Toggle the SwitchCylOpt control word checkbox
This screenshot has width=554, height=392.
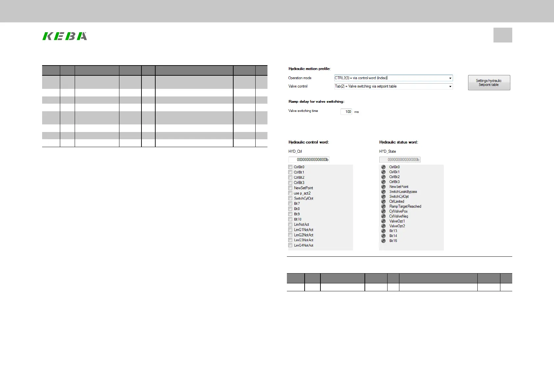(x=290, y=198)
